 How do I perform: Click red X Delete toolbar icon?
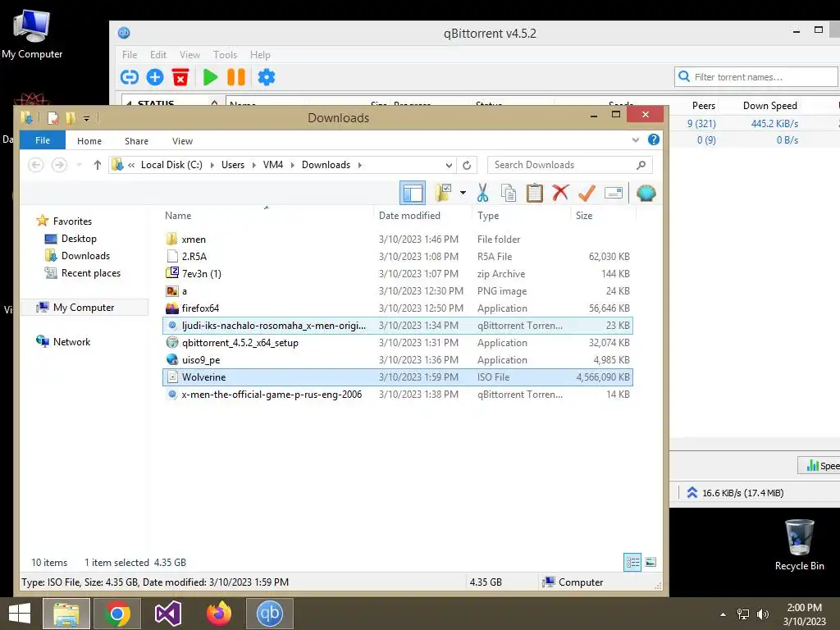[560, 193]
